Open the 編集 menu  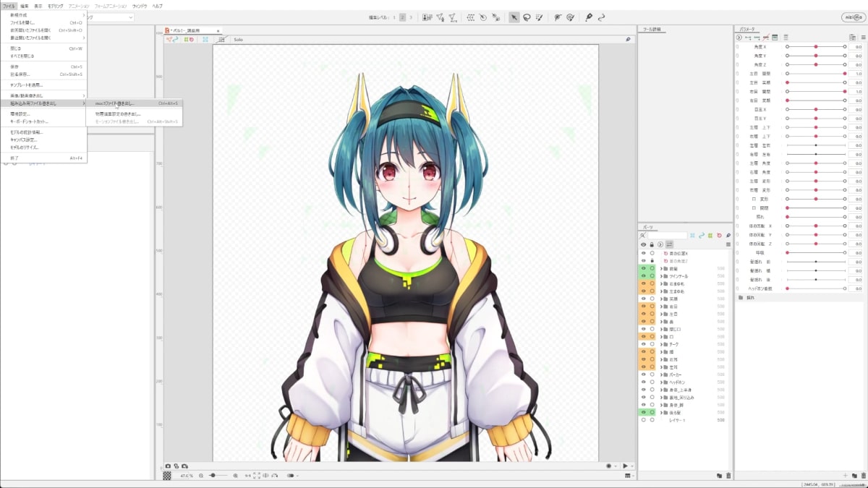tap(25, 6)
